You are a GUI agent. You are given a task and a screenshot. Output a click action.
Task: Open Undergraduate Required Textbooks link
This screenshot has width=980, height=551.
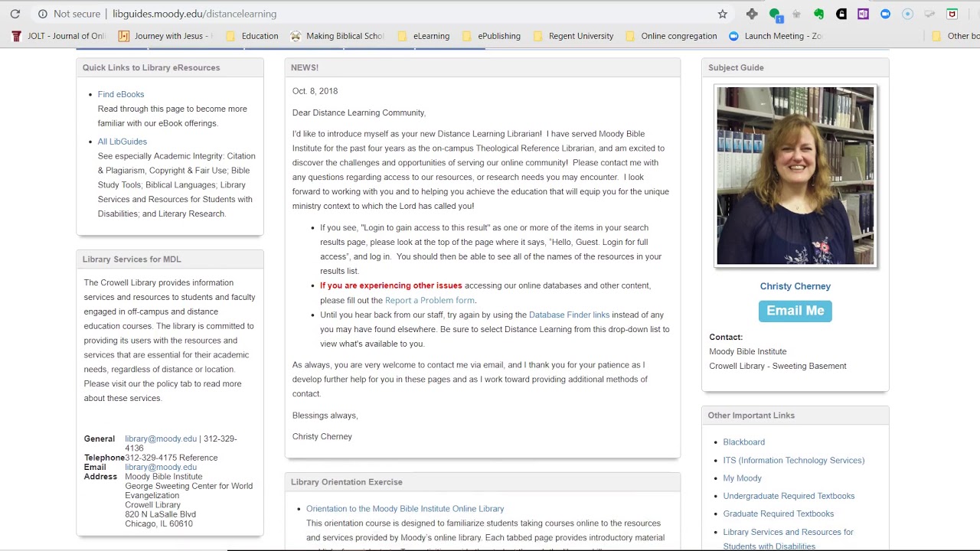click(789, 496)
